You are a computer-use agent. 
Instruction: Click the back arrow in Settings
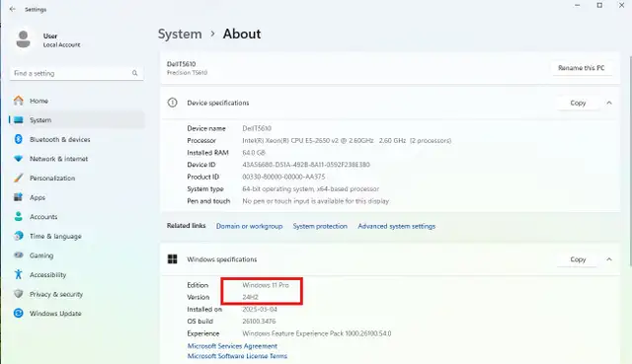[13, 9]
